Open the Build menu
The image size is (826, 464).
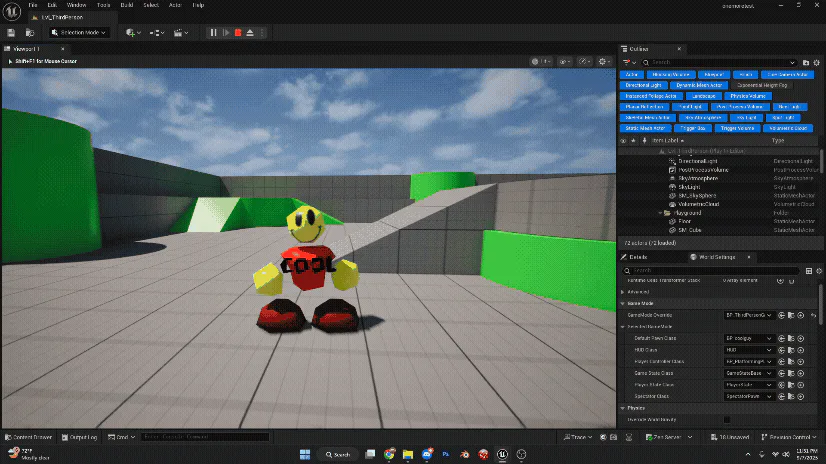(127, 5)
